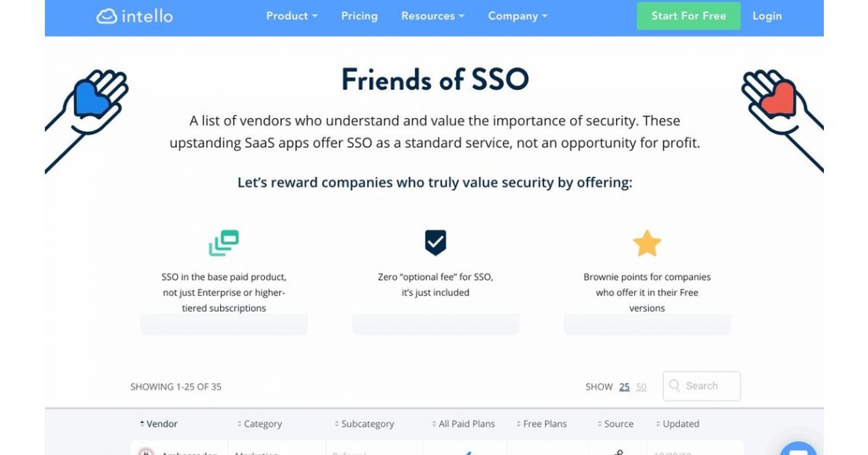Click the navy shield checkmark icon
Screen dimensions: 868x455
tap(436, 242)
